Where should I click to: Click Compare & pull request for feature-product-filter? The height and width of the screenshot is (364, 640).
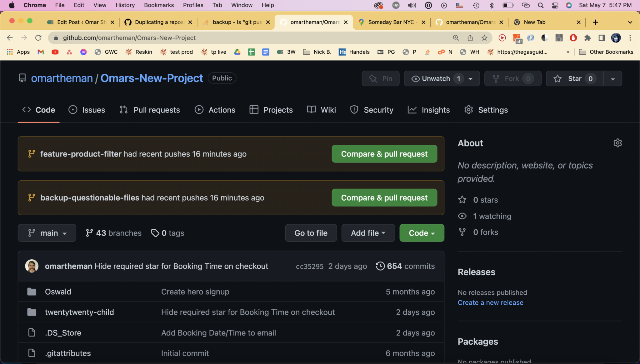(x=384, y=154)
